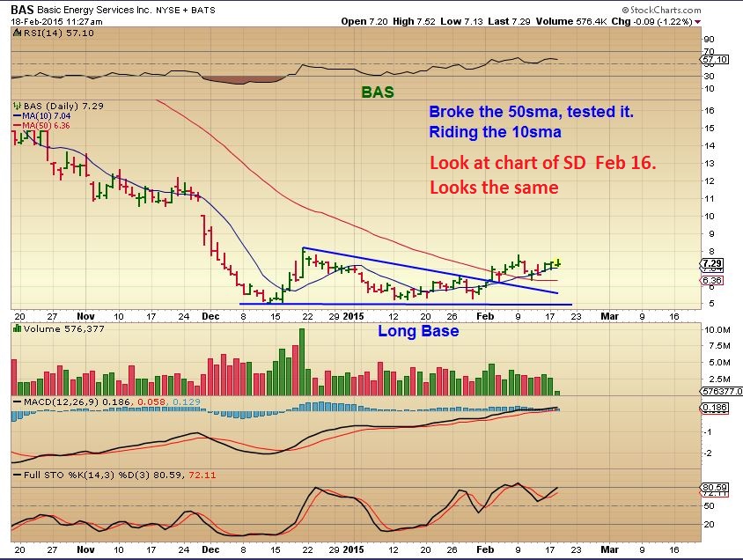Click the 6.36 MA(50) tag on right axis

[x=712, y=281]
